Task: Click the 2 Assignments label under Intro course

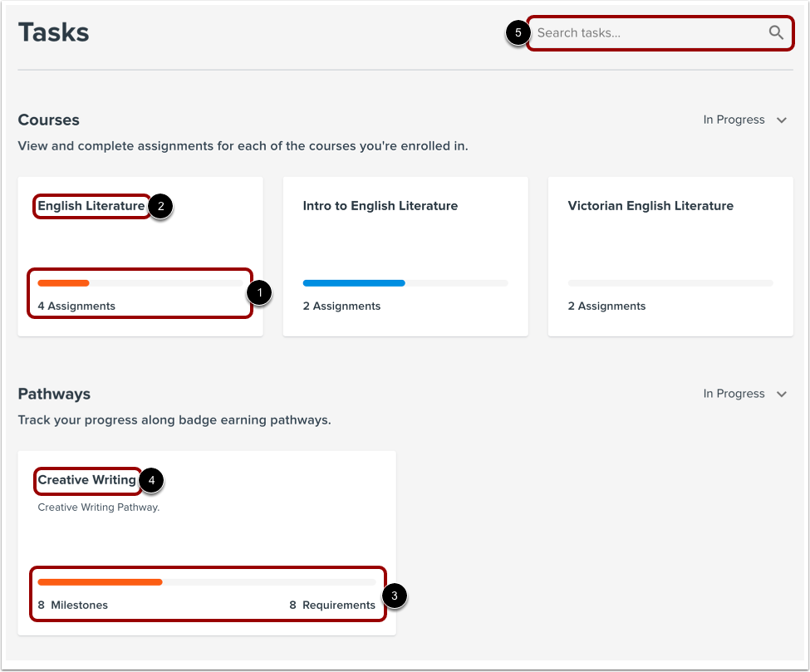Action: click(x=341, y=306)
